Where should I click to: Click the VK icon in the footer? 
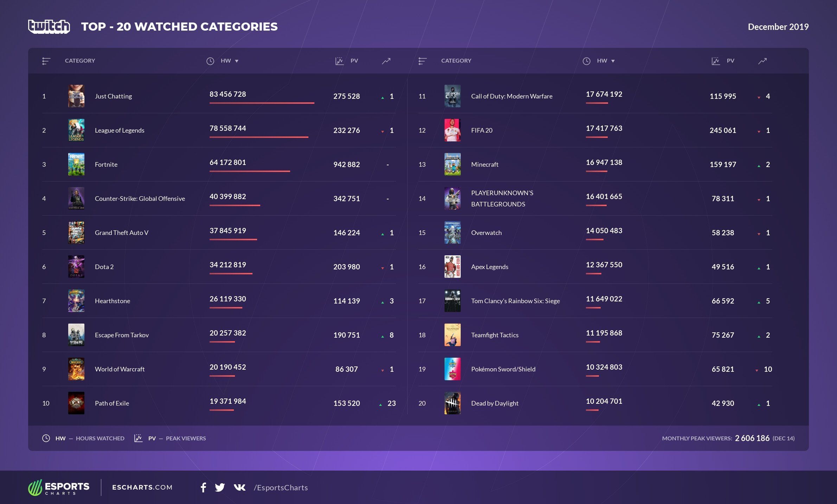click(239, 487)
